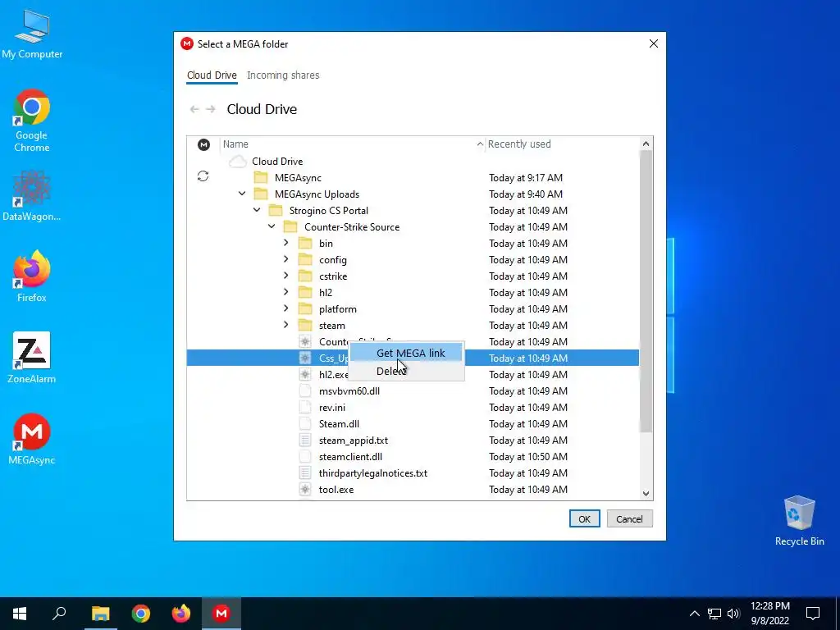Select the MEGAsync folder row

pyautogui.click(x=413, y=178)
